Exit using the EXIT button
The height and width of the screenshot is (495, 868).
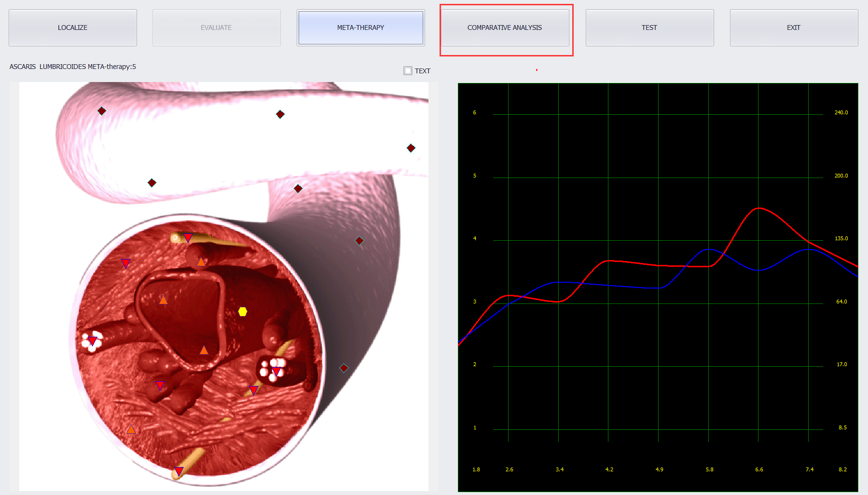pyautogui.click(x=794, y=27)
